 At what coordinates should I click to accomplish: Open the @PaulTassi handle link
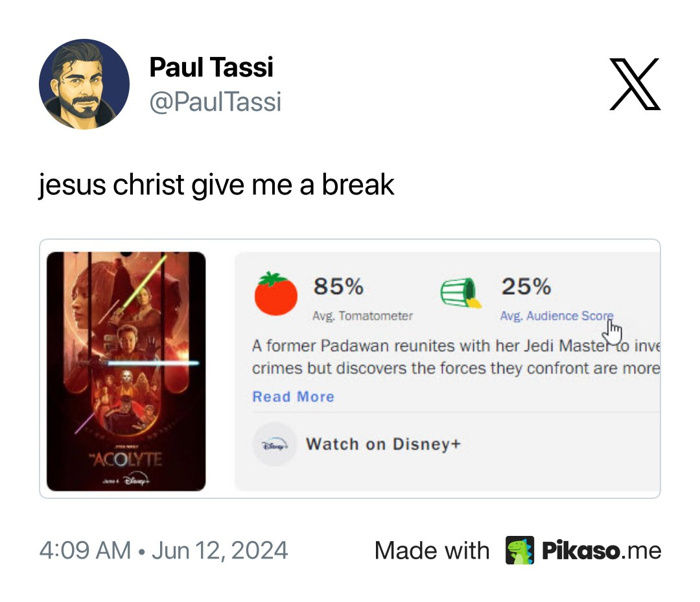[215, 102]
